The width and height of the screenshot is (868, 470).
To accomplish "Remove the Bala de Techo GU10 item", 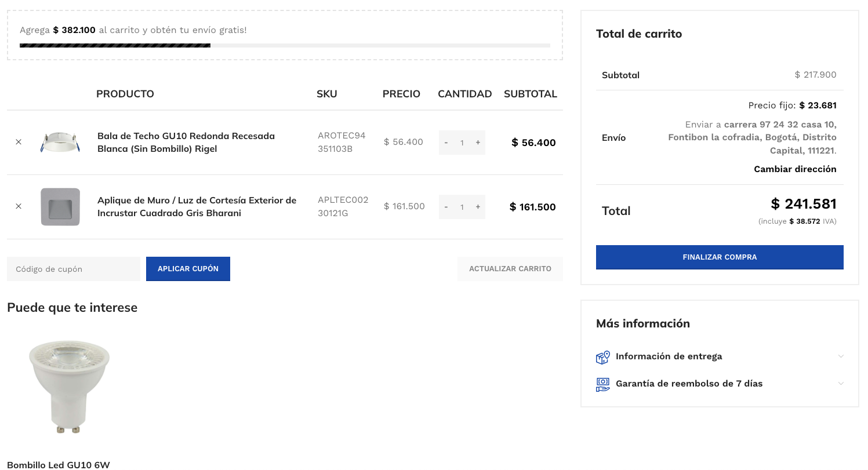I will 19,142.
